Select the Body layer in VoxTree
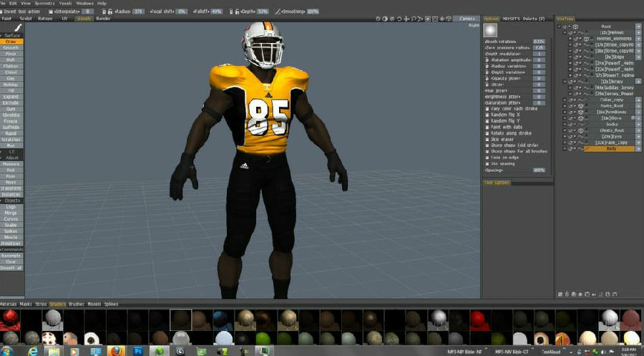 point(610,148)
